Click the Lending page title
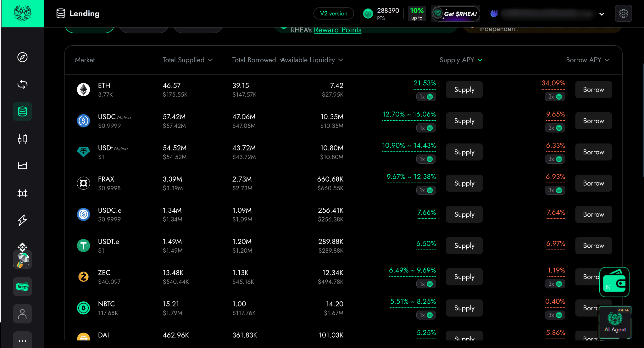The height and width of the screenshot is (348, 644). coord(84,14)
